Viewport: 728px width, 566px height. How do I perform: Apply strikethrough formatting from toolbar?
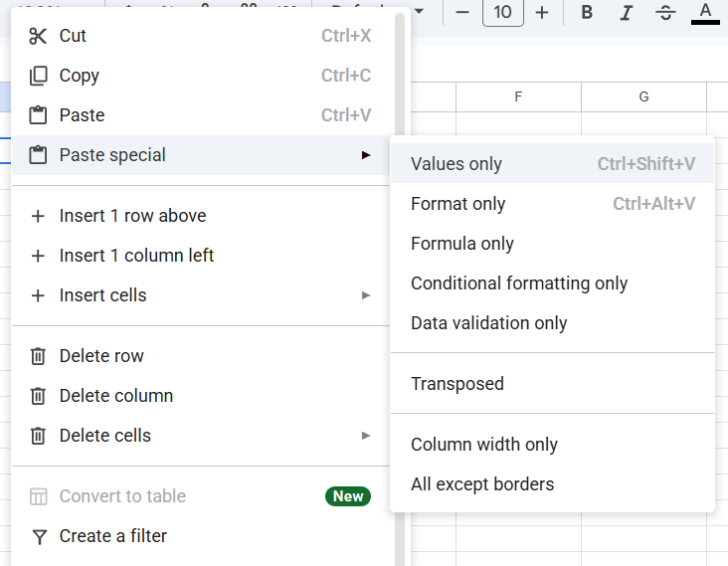tap(665, 13)
